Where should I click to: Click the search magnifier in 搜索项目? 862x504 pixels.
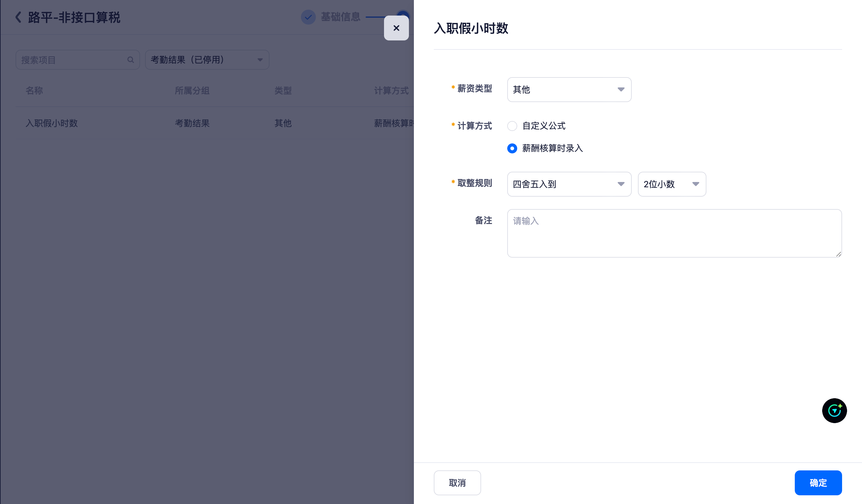point(130,60)
